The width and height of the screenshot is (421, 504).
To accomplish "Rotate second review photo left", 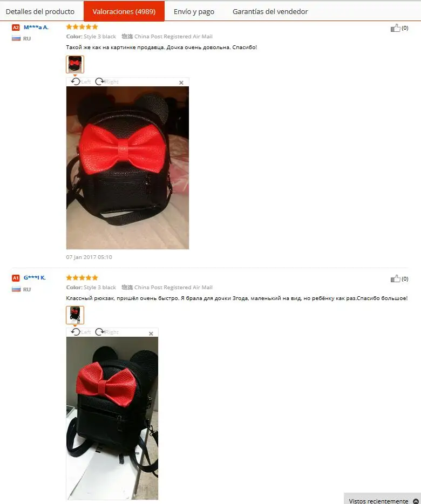I will (81, 332).
